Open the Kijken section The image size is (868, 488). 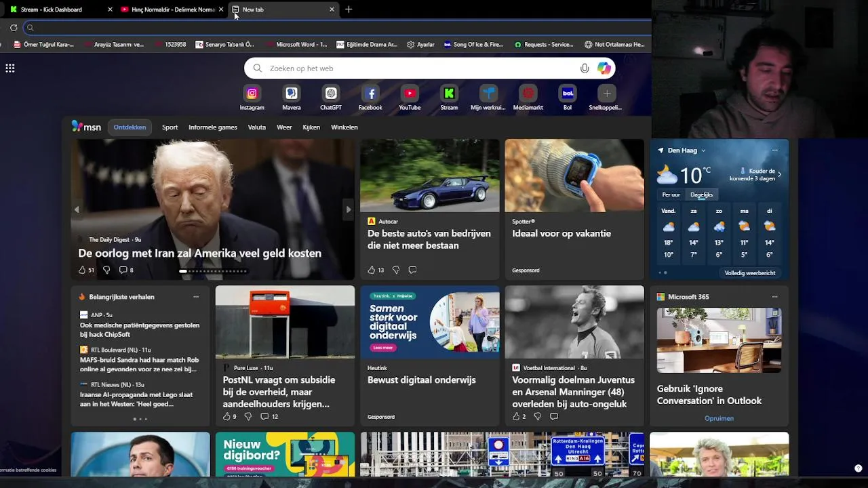pos(311,127)
